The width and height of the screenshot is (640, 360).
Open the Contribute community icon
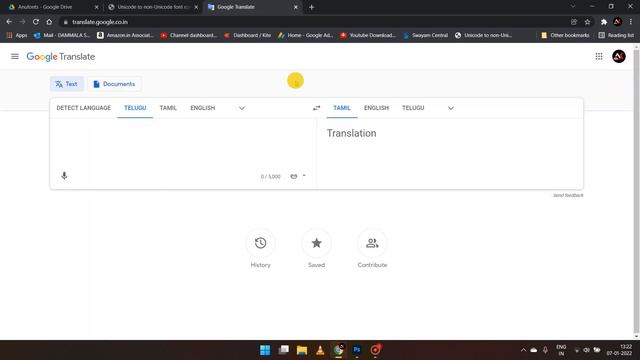[x=372, y=243]
